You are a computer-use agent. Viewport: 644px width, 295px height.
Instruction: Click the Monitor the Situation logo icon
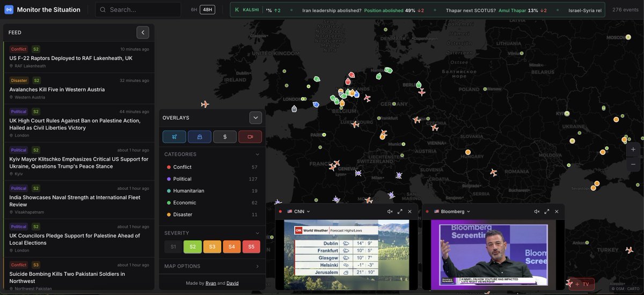pos(9,10)
